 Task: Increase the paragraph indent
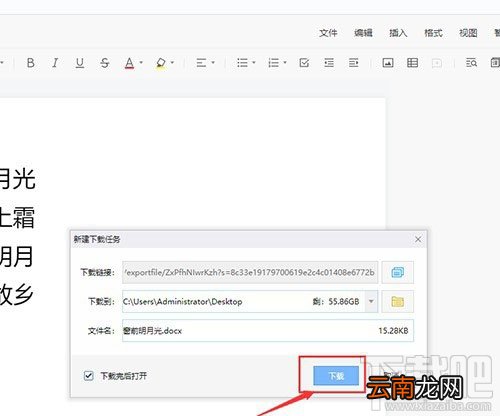point(354,63)
